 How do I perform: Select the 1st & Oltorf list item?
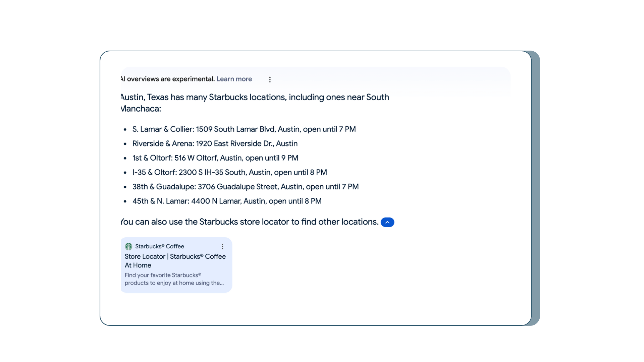pos(152,158)
